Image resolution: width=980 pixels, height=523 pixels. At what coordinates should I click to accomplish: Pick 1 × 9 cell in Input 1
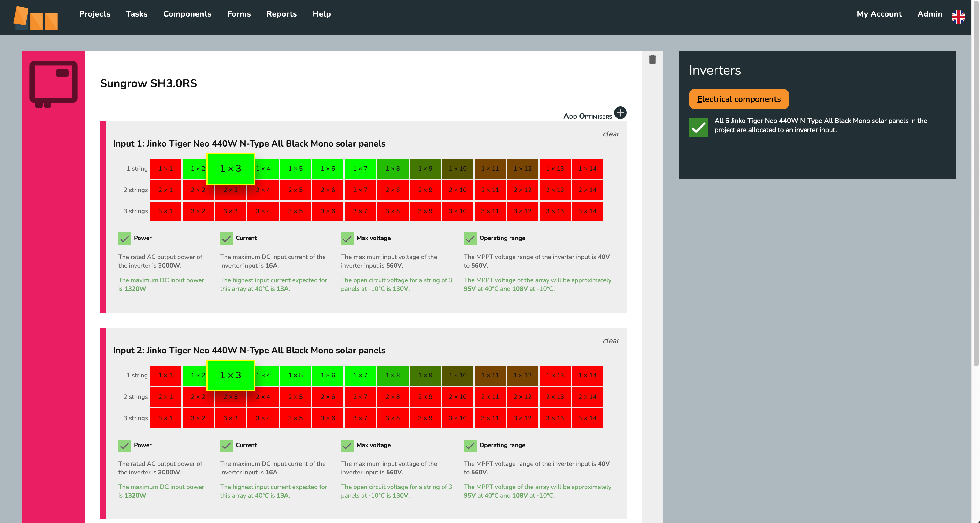coord(425,169)
